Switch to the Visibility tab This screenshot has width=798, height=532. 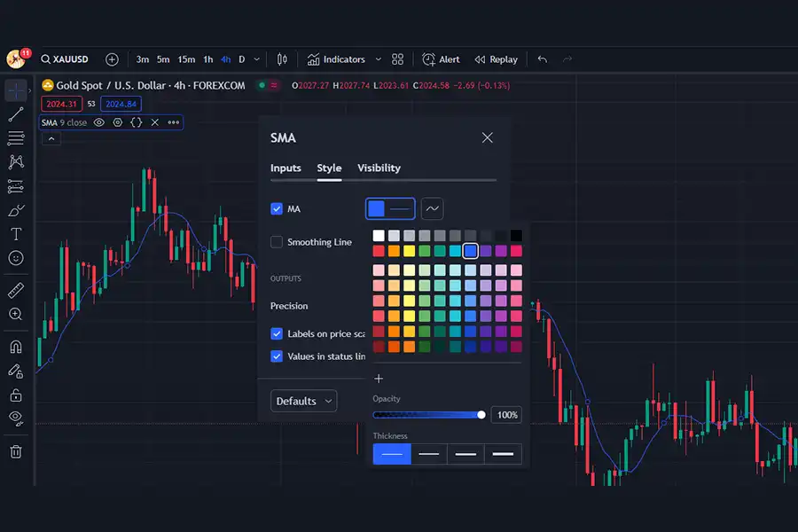(379, 168)
